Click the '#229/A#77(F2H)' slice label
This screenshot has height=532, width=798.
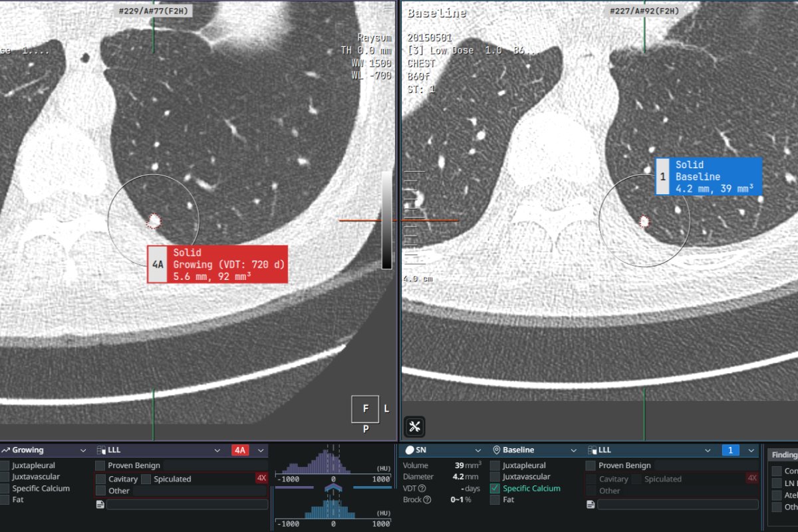pyautogui.click(x=155, y=11)
